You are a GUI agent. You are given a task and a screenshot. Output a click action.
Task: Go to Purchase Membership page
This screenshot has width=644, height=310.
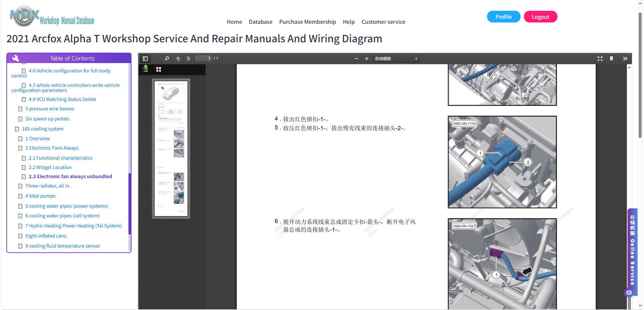click(x=308, y=22)
